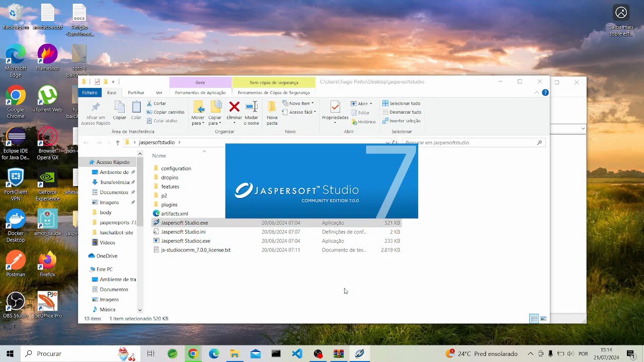The width and height of the screenshot is (644, 362).
Task: Open Postman desktop shortcut
Action: pos(16,264)
